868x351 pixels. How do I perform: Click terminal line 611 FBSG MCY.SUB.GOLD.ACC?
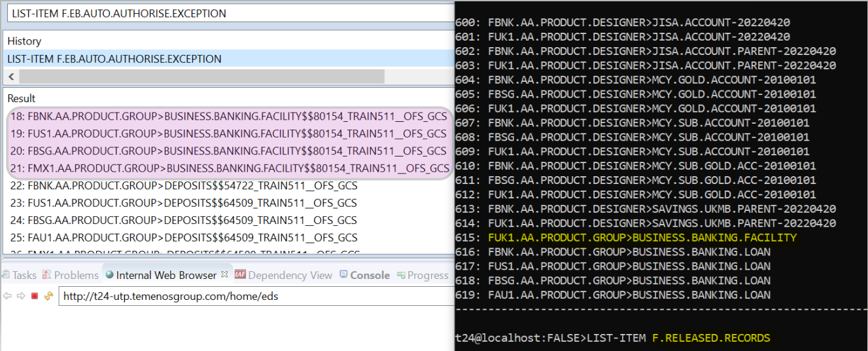[x=636, y=180]
